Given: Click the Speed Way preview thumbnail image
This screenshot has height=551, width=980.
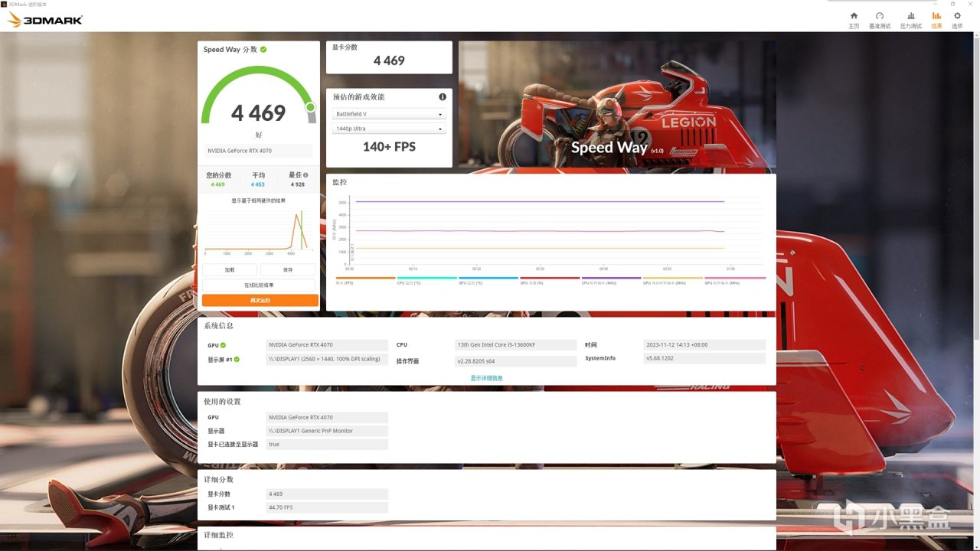Looking at the screenshot, I should pyautogui.click(x=617, y=104).
